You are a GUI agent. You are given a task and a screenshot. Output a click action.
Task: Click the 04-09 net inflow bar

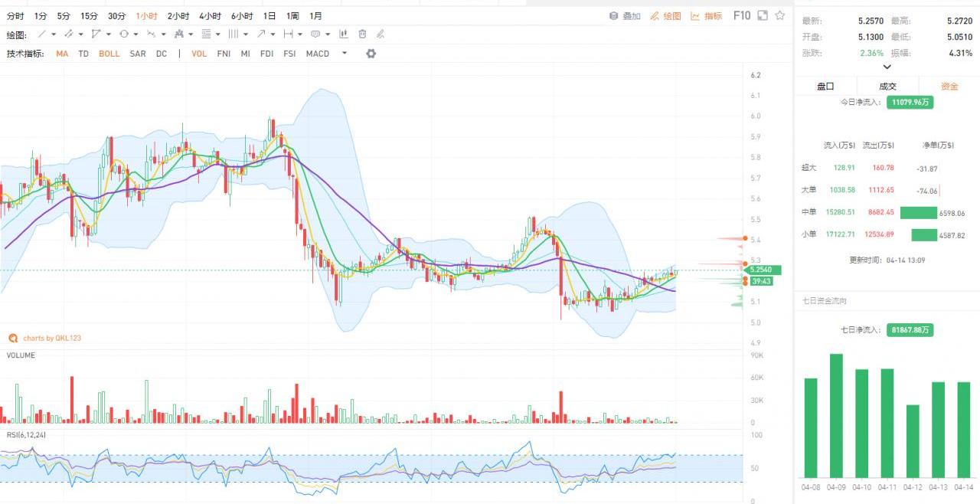[836, 415]
